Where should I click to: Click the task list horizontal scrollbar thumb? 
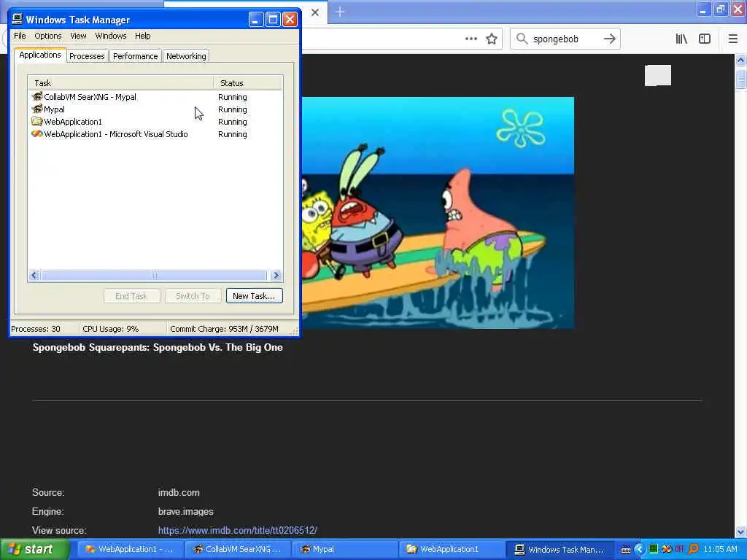tap(153, 275)
